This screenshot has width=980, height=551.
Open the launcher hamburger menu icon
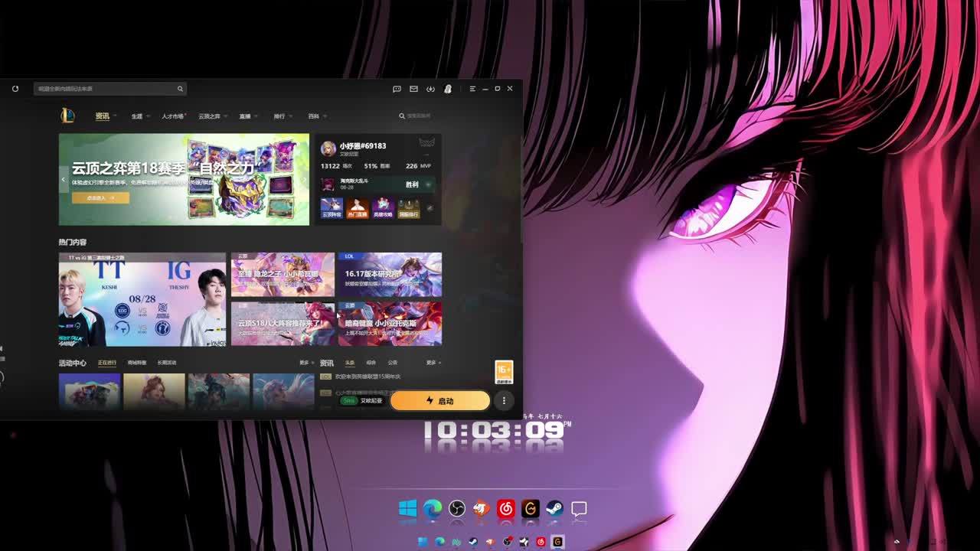point(472,89)
